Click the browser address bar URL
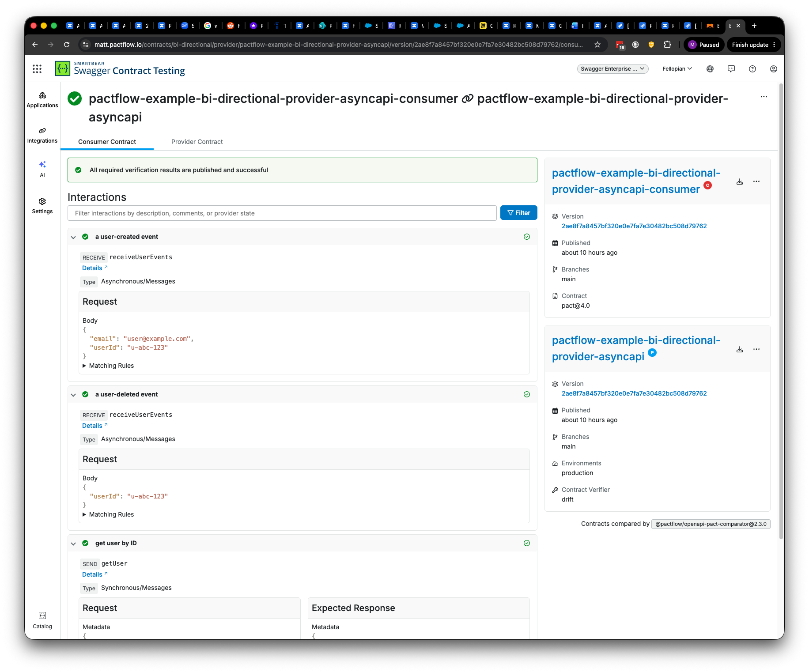Viewport: 809px width, 672px height. [x=338, y=45]
